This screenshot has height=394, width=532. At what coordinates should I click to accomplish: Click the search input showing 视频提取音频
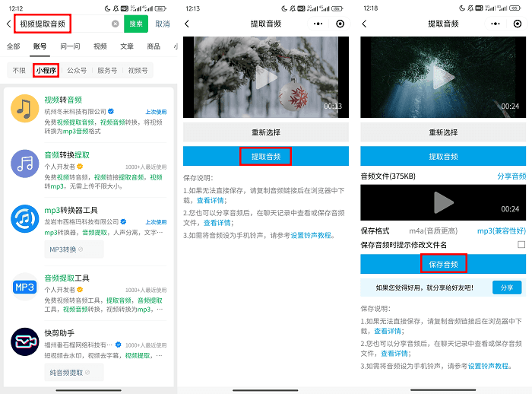65,24
